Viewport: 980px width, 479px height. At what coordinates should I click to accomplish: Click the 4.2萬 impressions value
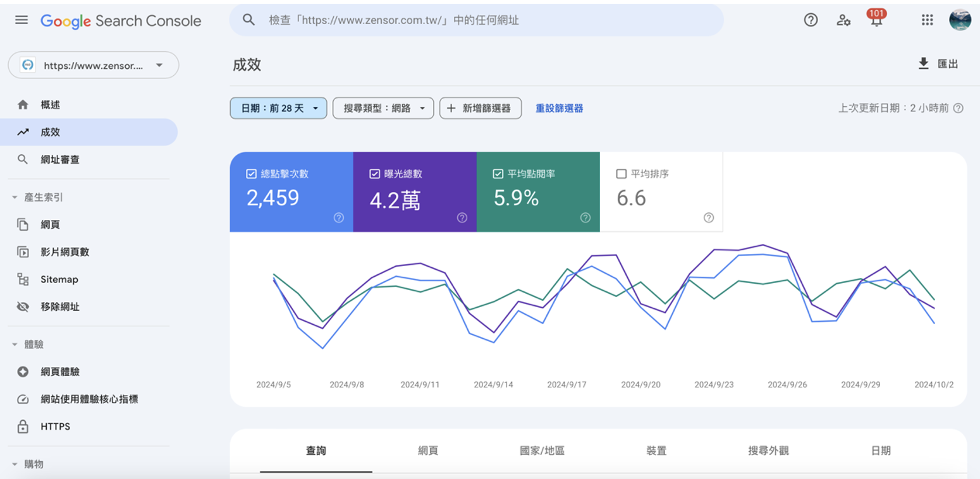(x=395, y=199)
